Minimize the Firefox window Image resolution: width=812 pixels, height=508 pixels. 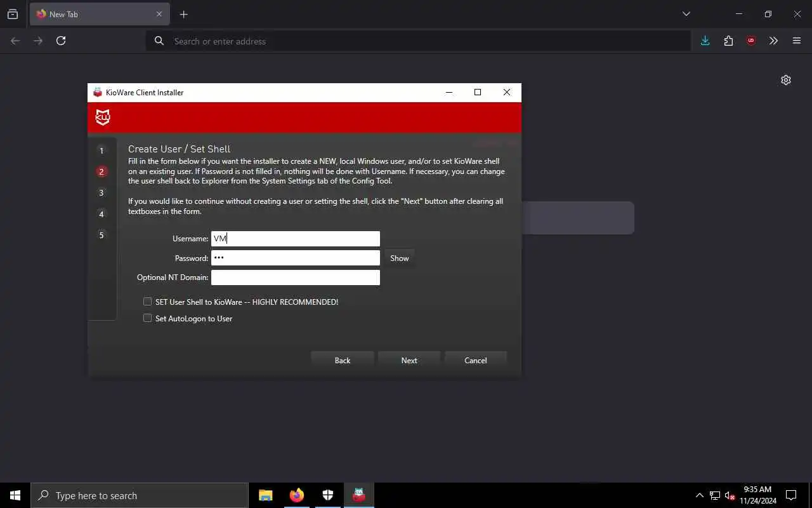[739, 14]
